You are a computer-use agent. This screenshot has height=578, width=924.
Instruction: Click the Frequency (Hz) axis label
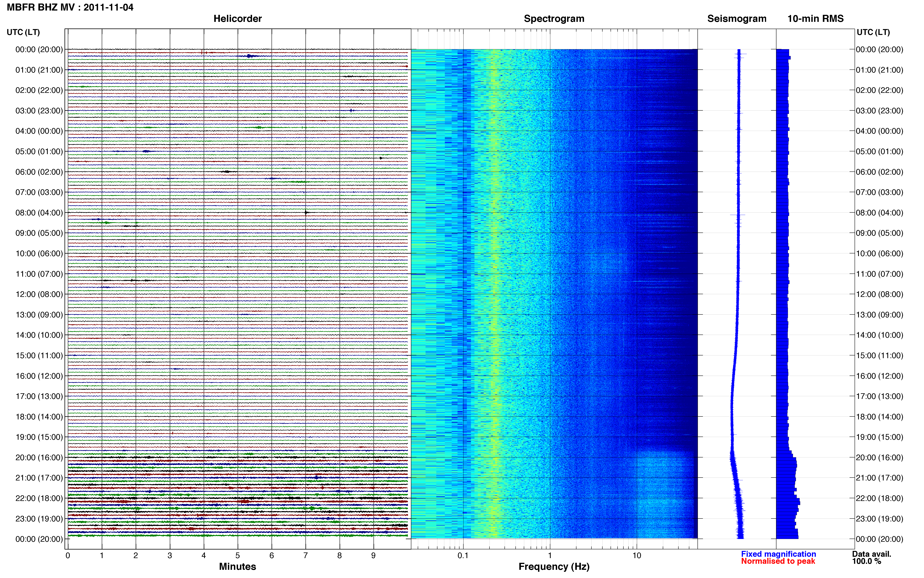click(x=554, y=566)
